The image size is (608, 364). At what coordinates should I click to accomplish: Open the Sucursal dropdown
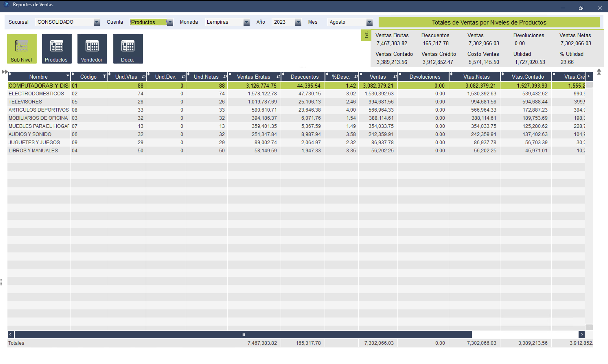97,22
